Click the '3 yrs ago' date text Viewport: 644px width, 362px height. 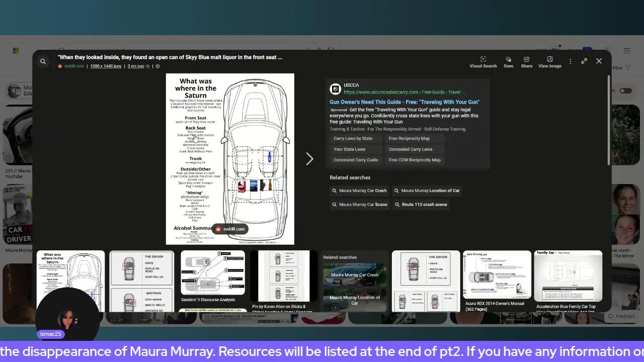pyautogui.click(x=136, y=66)
